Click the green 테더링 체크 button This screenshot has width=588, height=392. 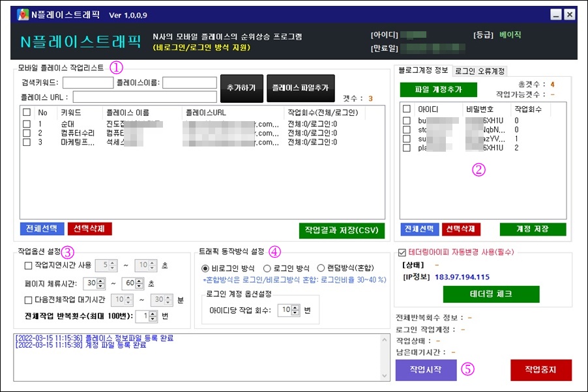pyautogui.click(x=492, y=294)
